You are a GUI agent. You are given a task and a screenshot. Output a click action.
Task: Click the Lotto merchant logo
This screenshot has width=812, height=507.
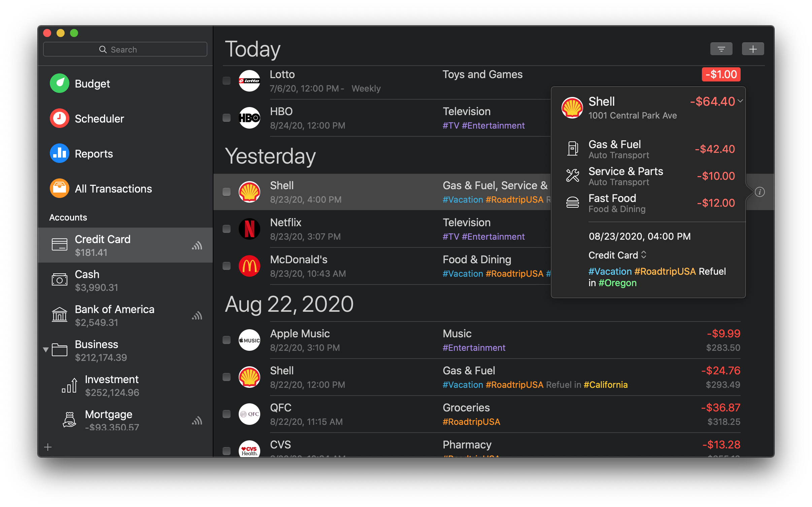pos(249,81)
